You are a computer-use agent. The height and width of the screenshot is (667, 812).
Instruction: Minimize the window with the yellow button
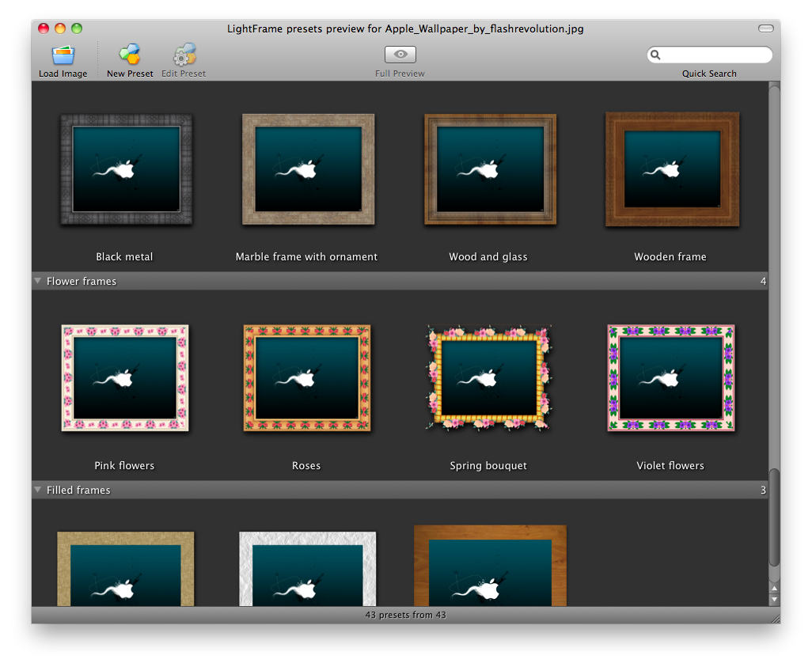click(x=60, y=28)
